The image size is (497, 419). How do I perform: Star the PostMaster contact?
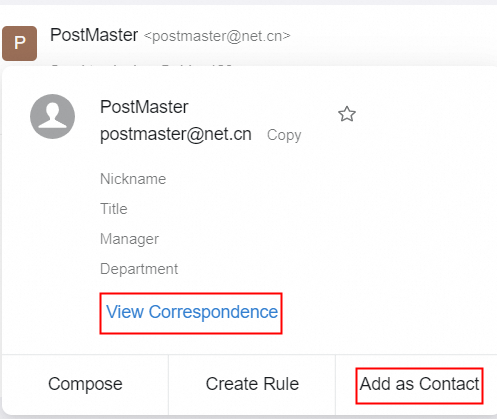point(347,114)
